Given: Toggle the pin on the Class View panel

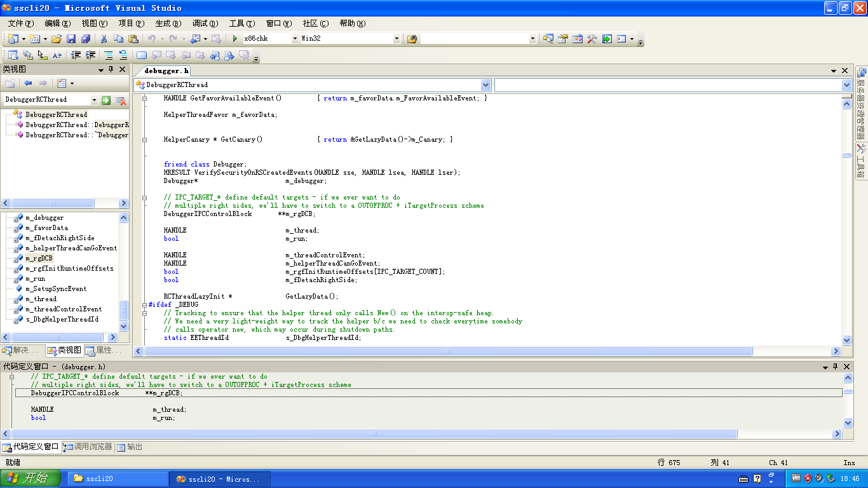Looking at the screenshot, I should (111, 69).
